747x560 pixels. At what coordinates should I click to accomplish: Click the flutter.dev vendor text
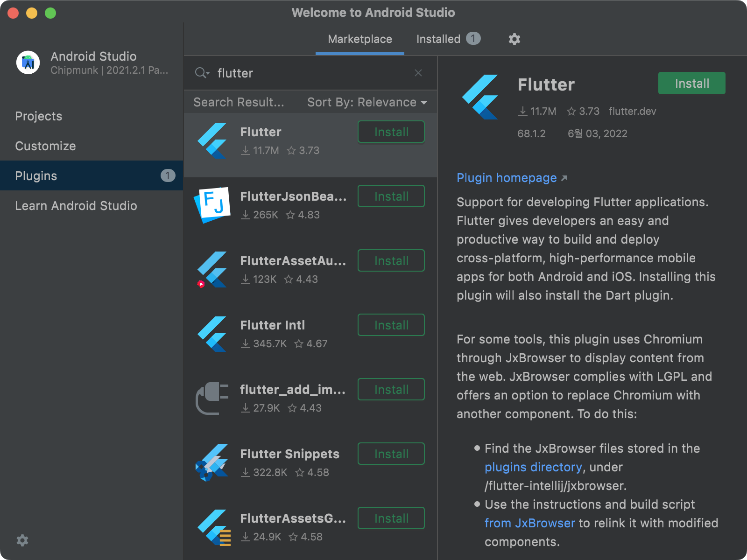(632, 111)
